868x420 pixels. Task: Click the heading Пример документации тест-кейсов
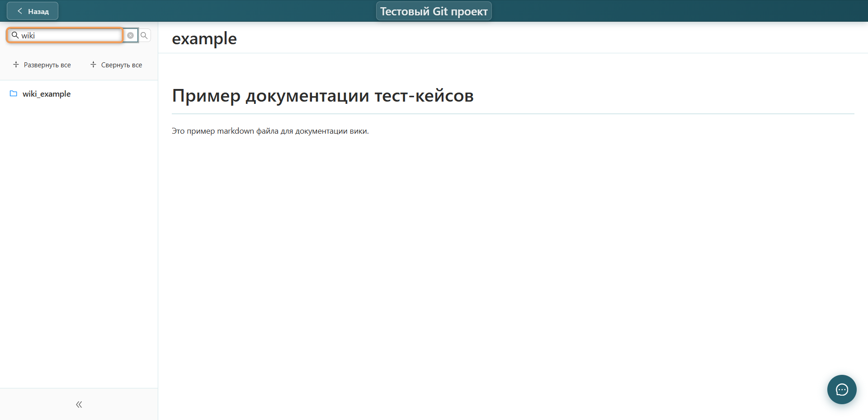tap(323, 96)
